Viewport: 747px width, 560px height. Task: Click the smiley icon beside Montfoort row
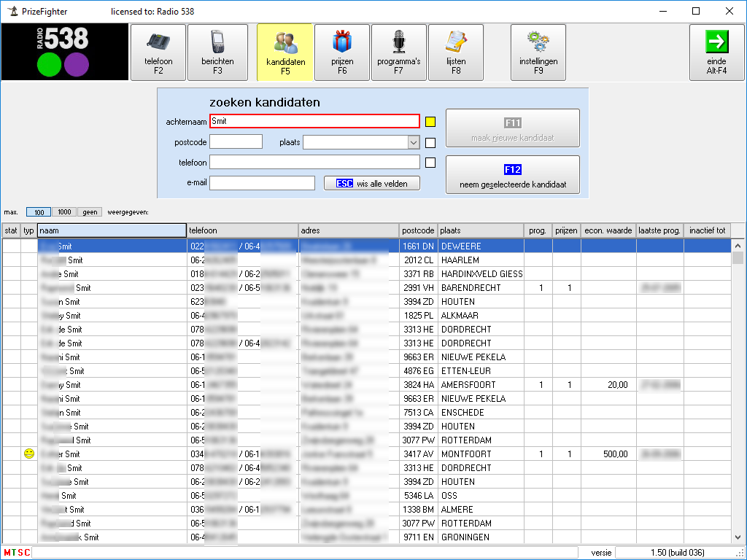29,454
